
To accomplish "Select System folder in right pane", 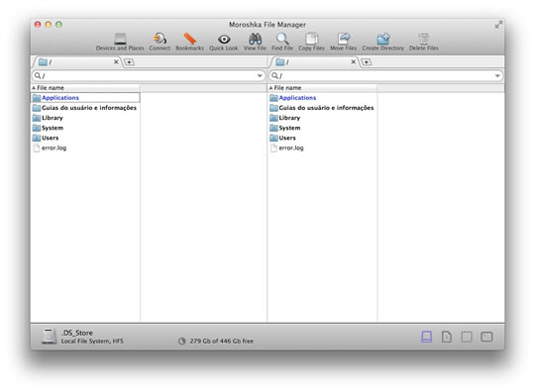I will (322, 128).
